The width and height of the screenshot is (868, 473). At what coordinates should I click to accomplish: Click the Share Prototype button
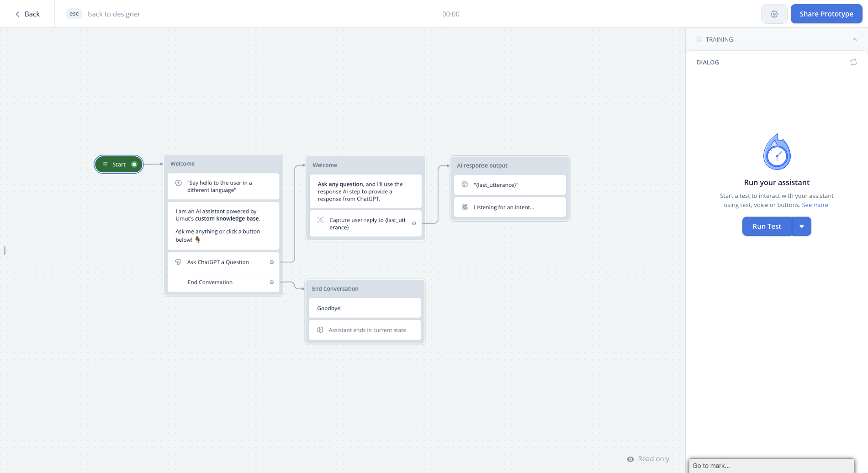tap(826, 14)
